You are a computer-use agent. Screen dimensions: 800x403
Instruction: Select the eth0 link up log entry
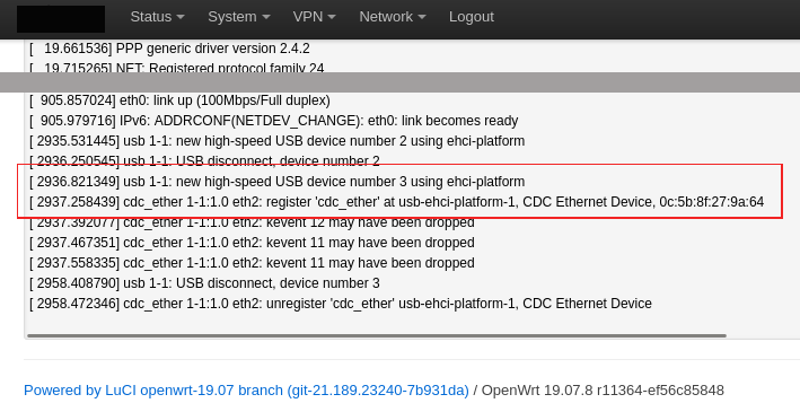(x=180, y=101)
